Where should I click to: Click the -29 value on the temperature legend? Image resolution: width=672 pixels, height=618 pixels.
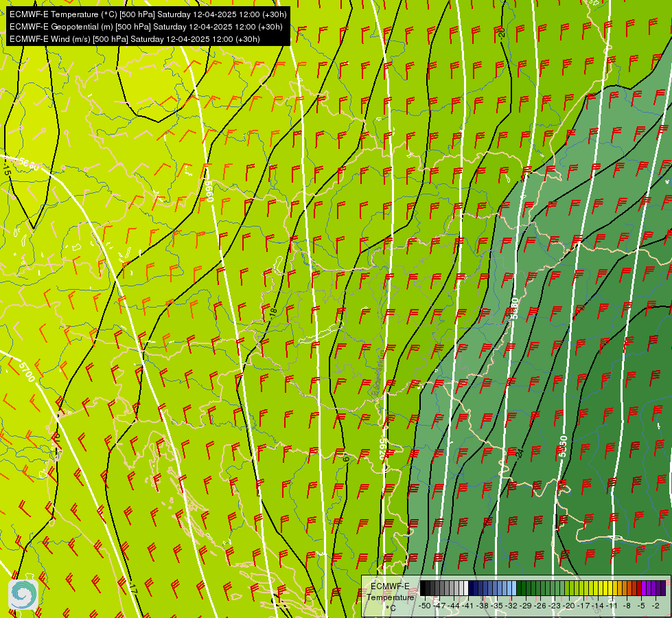tap(526, 606)
